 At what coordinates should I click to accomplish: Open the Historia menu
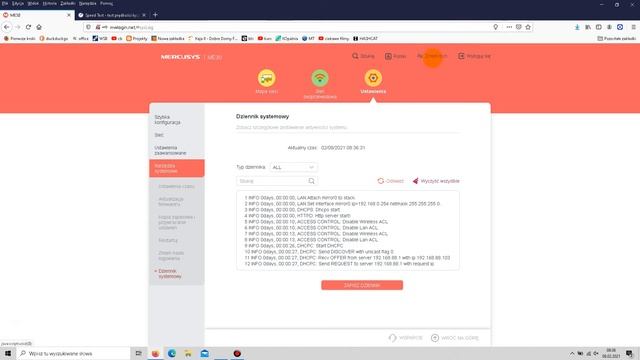point(50,3)
